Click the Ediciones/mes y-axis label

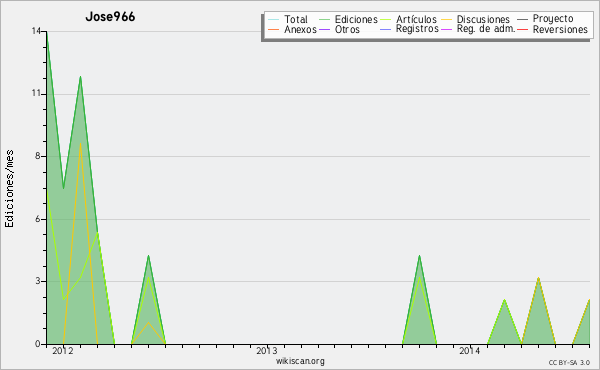(9, 189)
